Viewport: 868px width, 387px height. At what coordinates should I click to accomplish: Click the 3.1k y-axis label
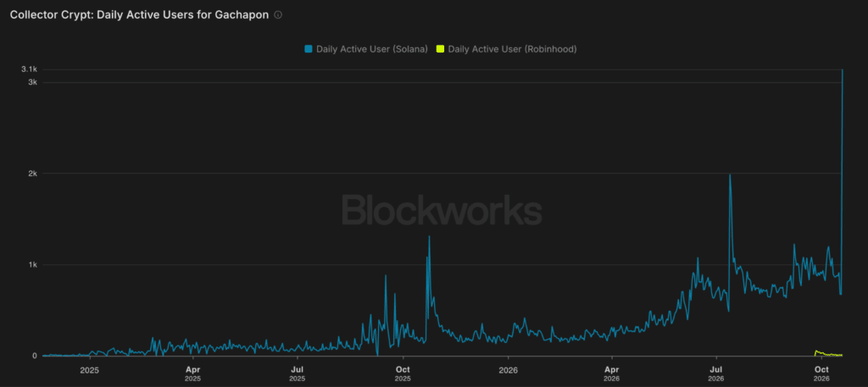(29, 69)
